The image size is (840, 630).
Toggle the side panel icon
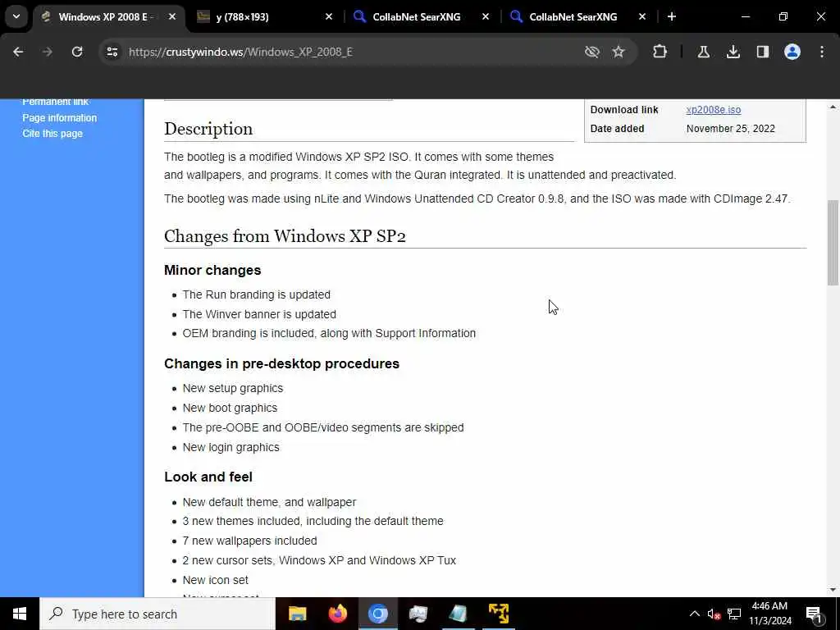pyautogui.click(x=763, y=52)
